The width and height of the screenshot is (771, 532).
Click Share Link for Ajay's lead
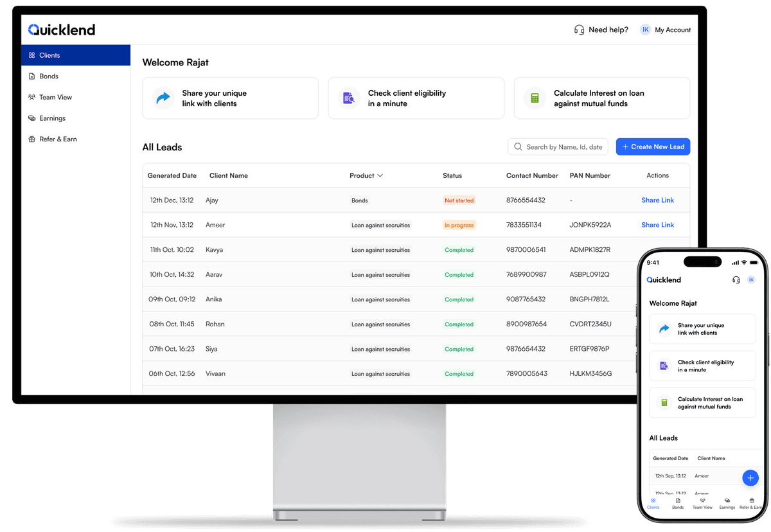coord(657,200)
